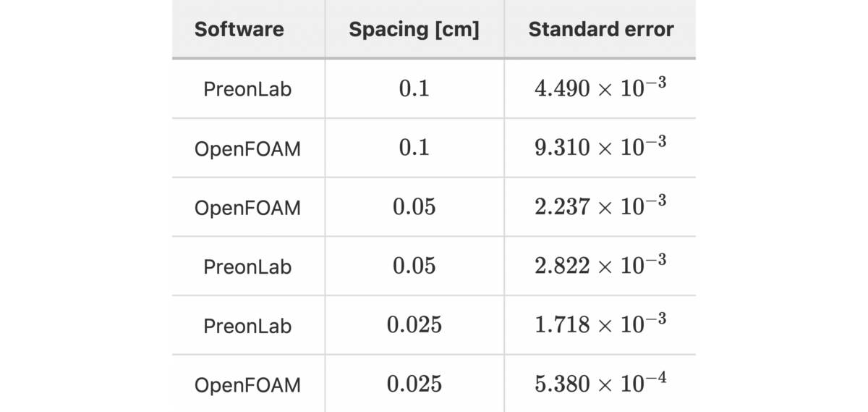Click the 1.718 × 10⁻³ standard error value

pyautogui.click(x=600, y=324)
